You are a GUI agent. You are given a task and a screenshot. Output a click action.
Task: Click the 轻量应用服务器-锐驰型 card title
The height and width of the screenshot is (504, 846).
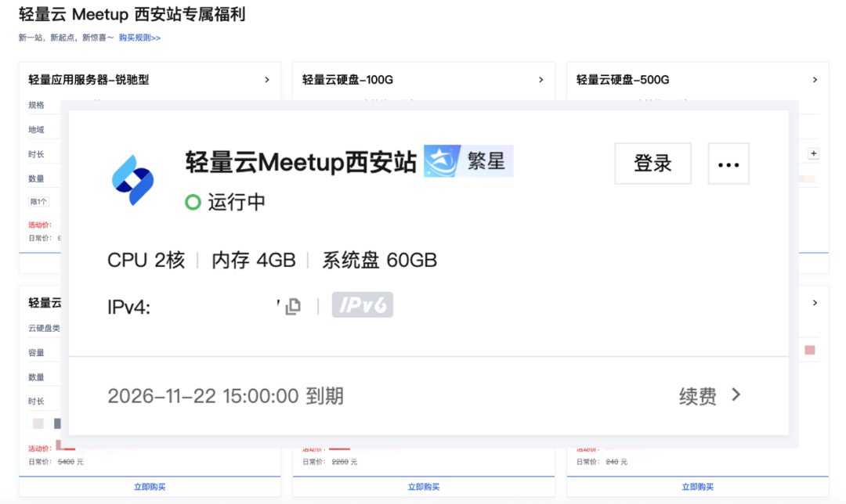[x=89, y=80]
